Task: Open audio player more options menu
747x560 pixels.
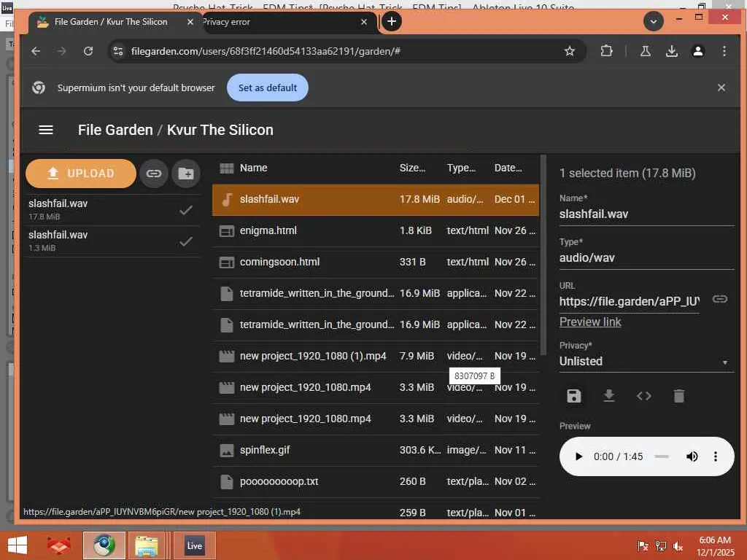Action: 715,456
